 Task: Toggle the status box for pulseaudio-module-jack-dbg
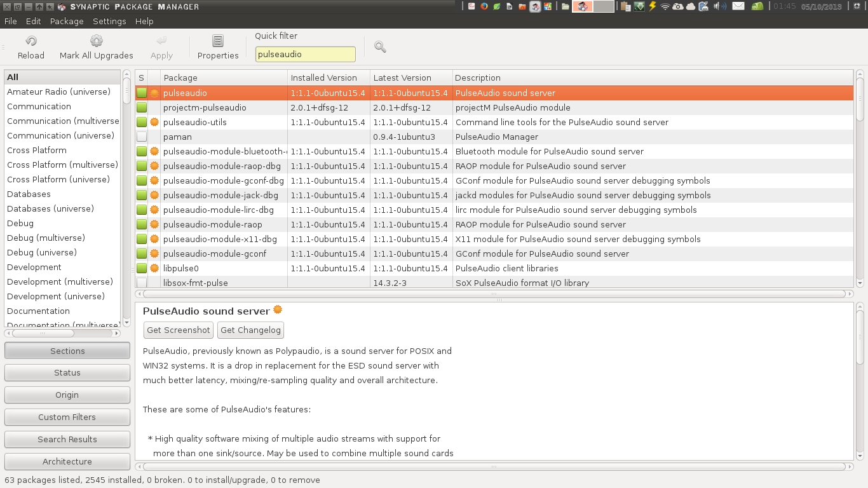(x=142, y=195)
